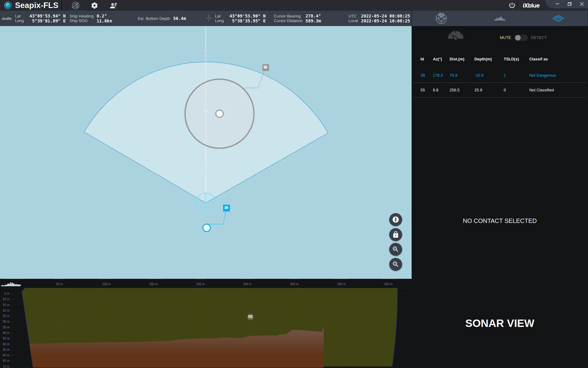
Task: Click distance 70.9 in contact 39 row
Action: point(453,75)
